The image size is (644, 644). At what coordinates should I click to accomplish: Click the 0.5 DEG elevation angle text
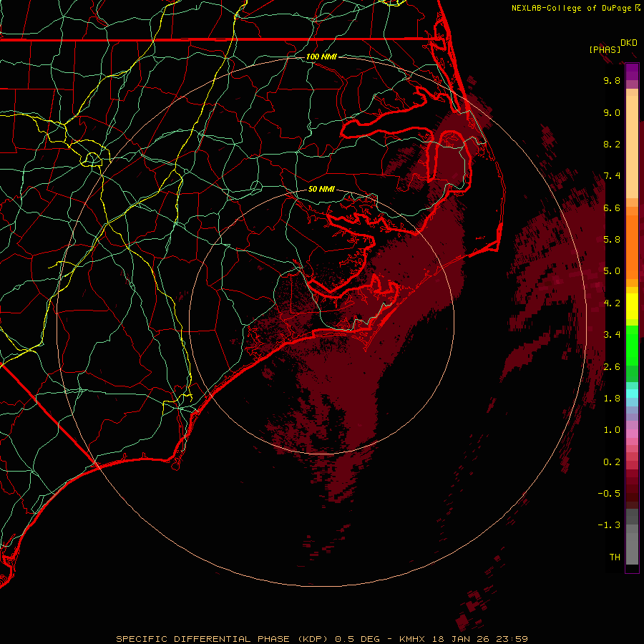tap(356, 639)
